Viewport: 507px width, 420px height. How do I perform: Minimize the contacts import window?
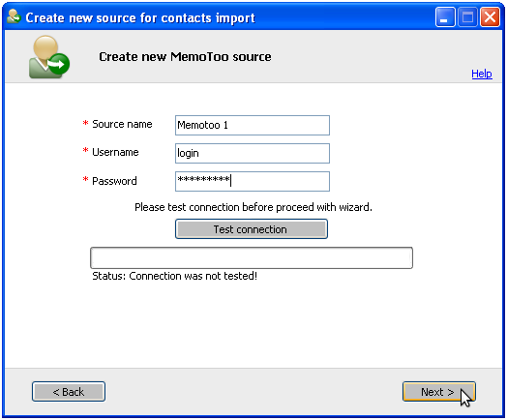[x=445, y=17]
